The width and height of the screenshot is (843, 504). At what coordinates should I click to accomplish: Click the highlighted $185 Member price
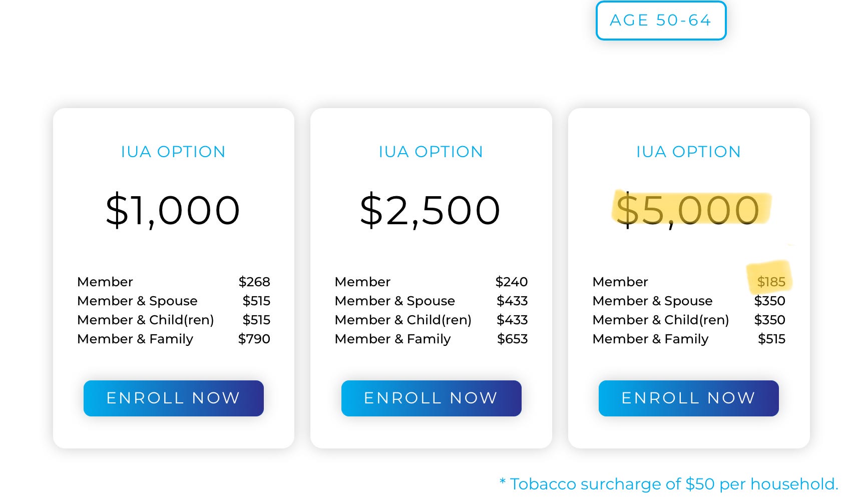click(771, 282)
